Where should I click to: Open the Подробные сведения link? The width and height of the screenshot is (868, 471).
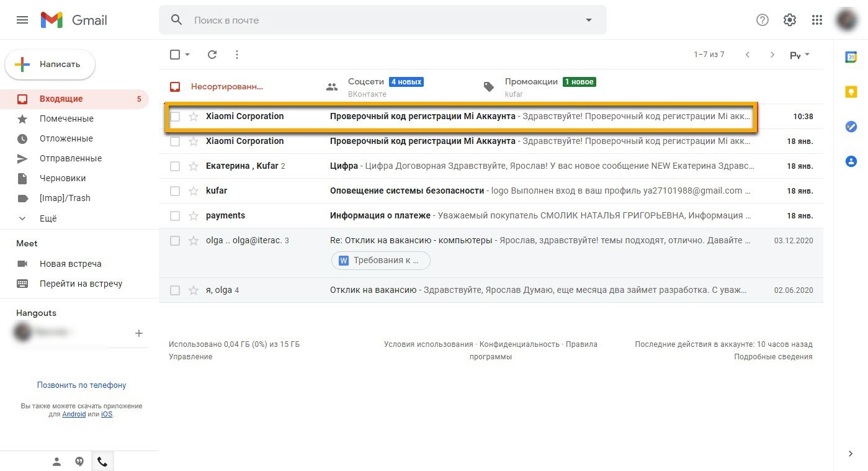coord(772,357)
